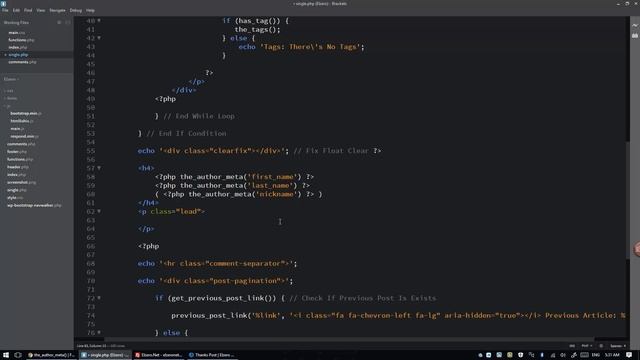Expand the fonts folder in project tree
This screenshot has width=640, height=360.
(x=11, y=98)
